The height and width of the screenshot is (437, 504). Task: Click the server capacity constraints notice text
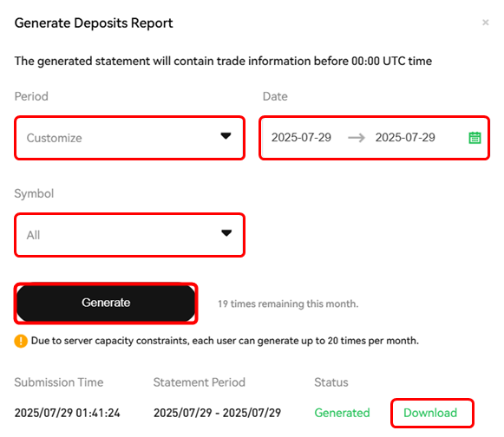point(225,341)
